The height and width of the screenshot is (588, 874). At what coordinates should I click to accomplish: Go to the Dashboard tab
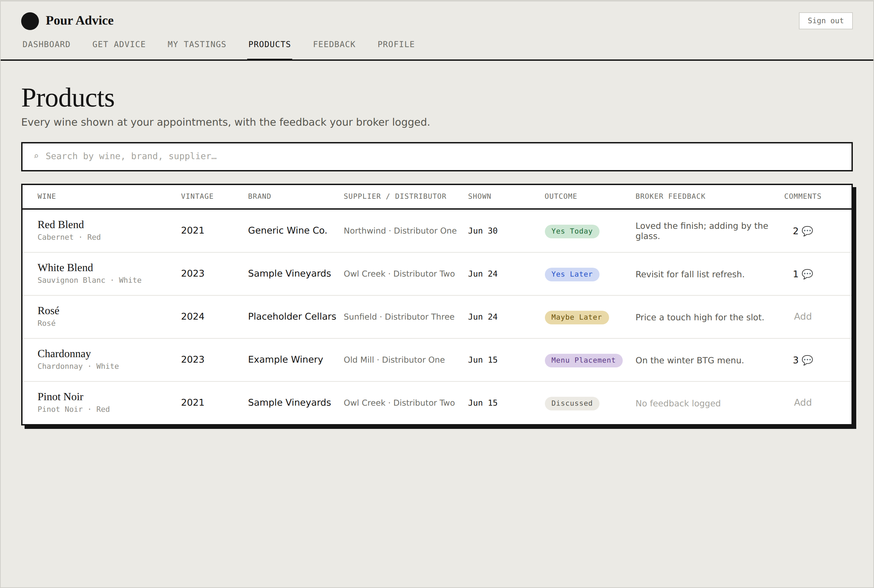[46, 44]
